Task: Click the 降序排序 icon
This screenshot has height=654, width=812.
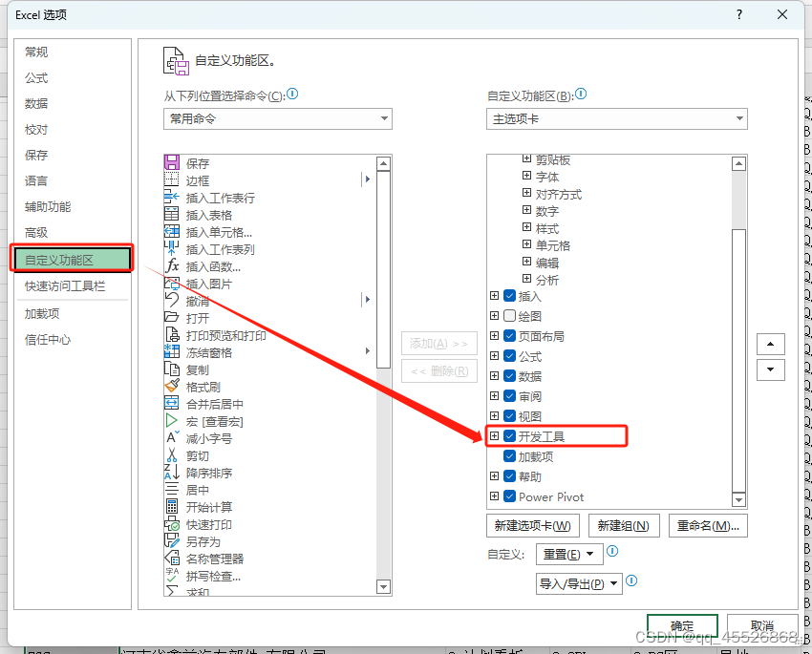Action: (x=172, y=472)
